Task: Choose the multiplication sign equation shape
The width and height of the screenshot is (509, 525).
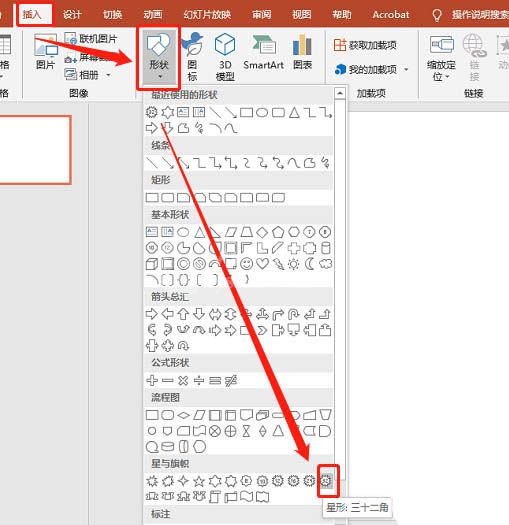Action: tap(183, 380)
